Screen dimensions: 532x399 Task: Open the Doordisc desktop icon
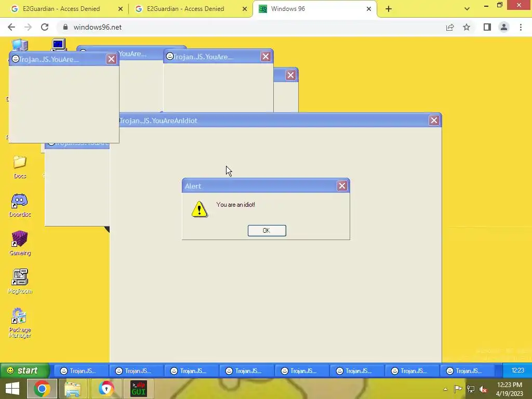tap(20, 205)
